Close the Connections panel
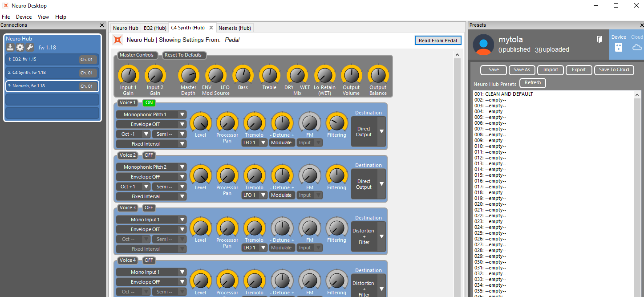 tap(102, 25)
